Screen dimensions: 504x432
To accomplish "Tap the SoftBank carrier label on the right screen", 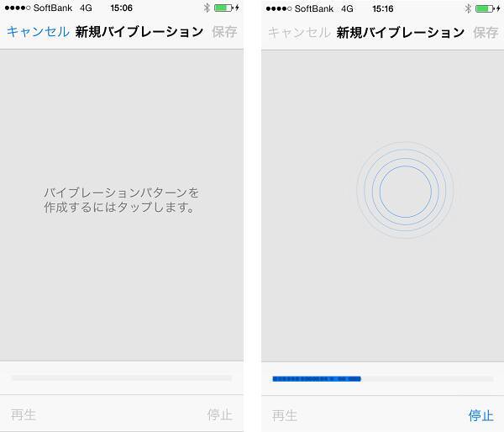I will click(x=314, y=8).
